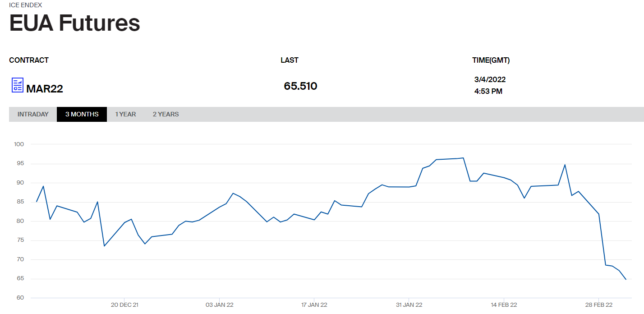Click the 14 FEB 22 axis label
This screenshot has height=314, width=644.
(504, 305)
